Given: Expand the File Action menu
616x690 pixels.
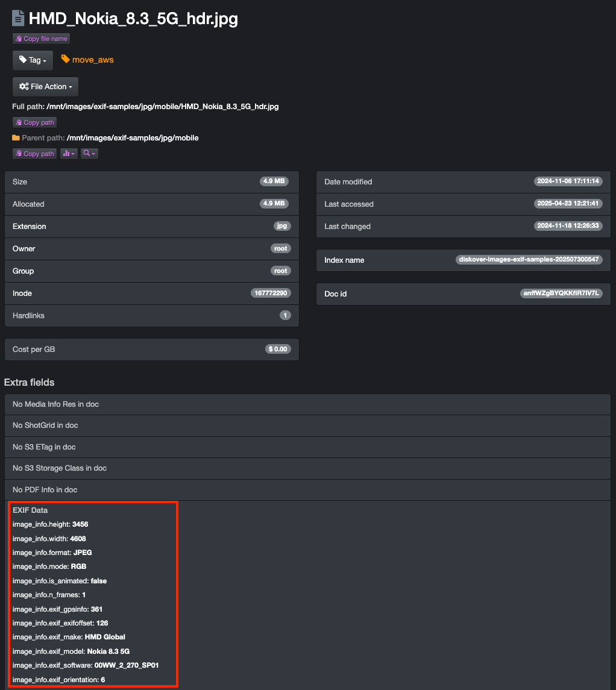Looking at the screenshot, I should coord(45,87).
